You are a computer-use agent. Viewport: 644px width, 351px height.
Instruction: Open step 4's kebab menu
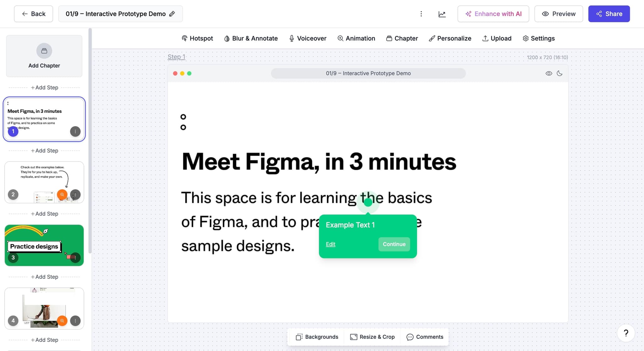tap(75, 320)
